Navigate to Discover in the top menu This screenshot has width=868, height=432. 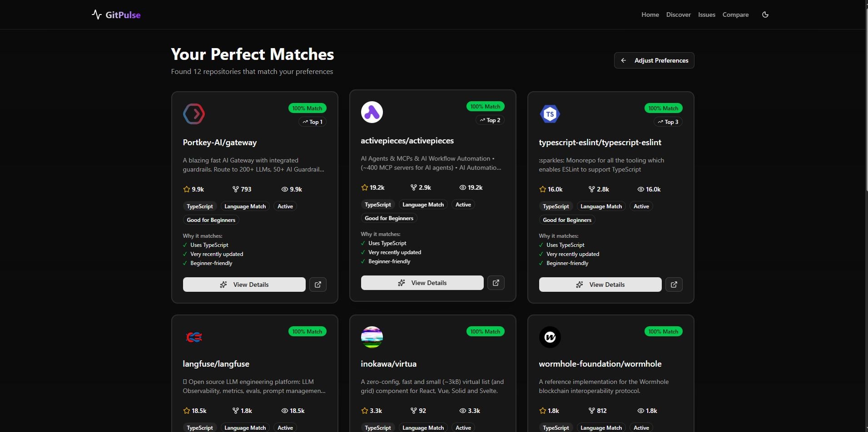pyautogui.click(x=678, y=14)
